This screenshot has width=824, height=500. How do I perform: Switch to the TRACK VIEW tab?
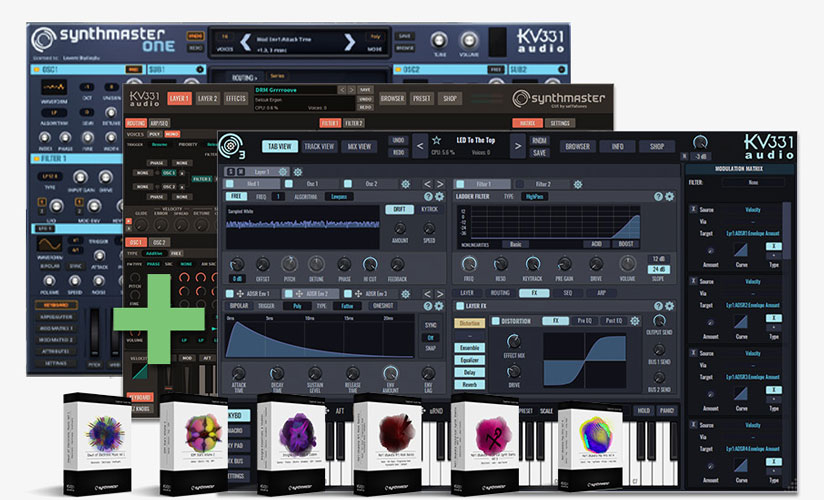point(318,146)
